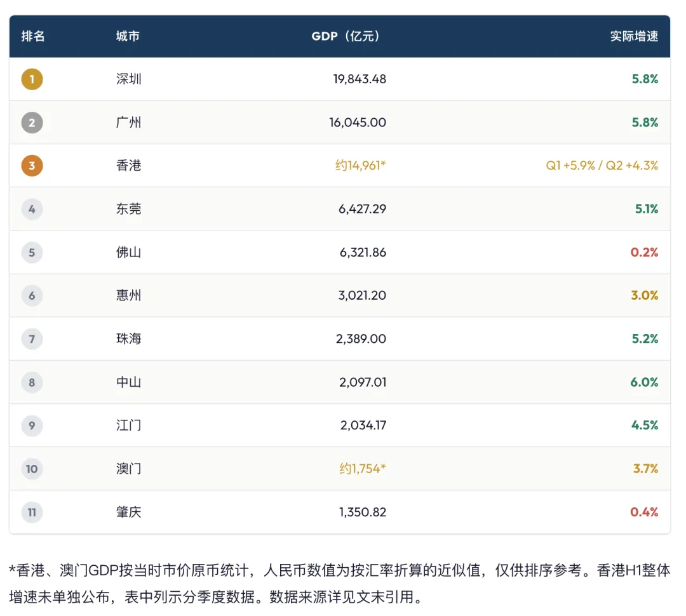Screen dimensions: 686x616
Task: Click the 实际增速 column header
Action: 635,36
